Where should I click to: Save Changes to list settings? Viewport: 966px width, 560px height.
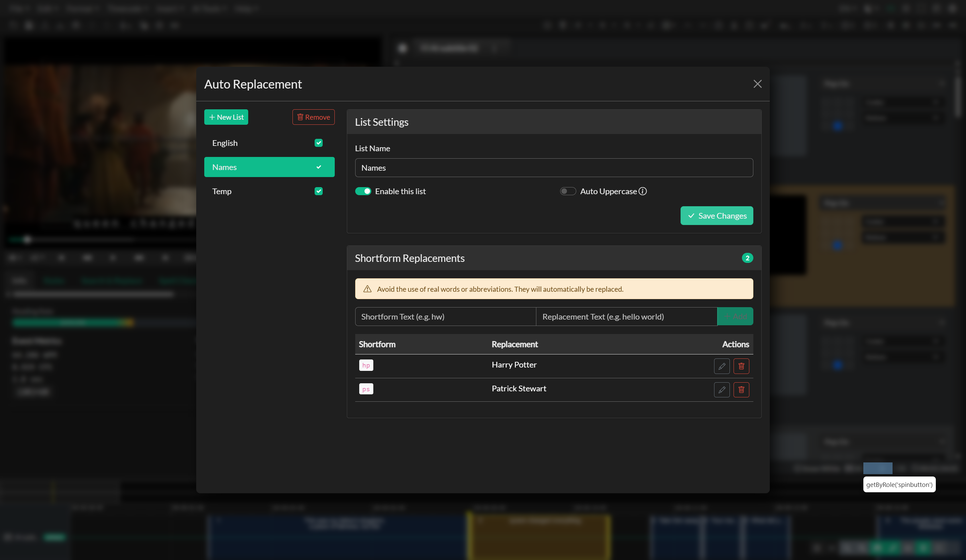tap(716, 216)
